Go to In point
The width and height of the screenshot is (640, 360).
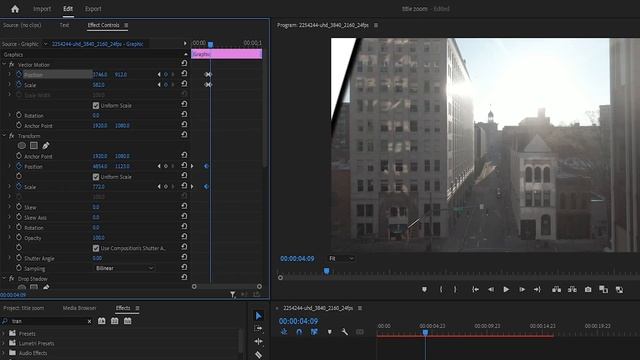[x=476, y=289]
